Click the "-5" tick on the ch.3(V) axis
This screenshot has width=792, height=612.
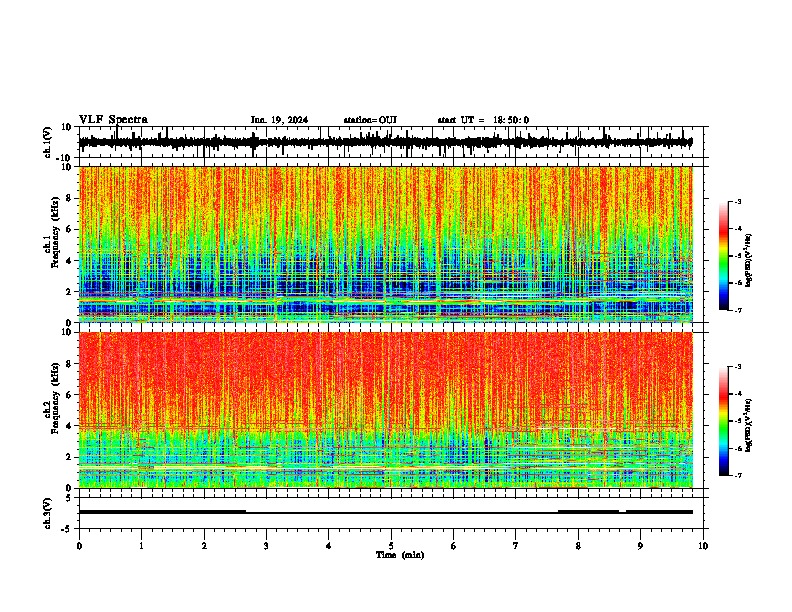(68, 529)
